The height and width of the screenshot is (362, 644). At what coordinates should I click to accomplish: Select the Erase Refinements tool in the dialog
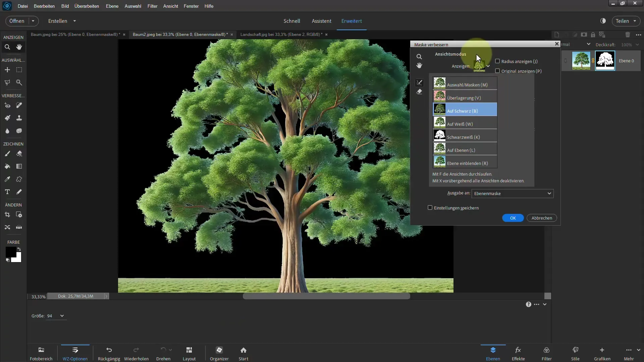[419, 92]
